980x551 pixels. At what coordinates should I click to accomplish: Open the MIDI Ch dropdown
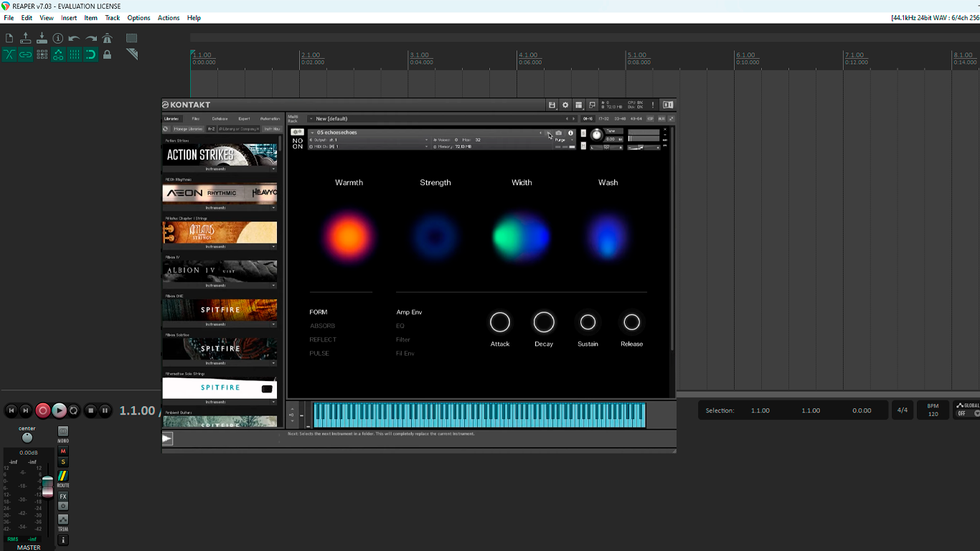(x=369, y=146)
